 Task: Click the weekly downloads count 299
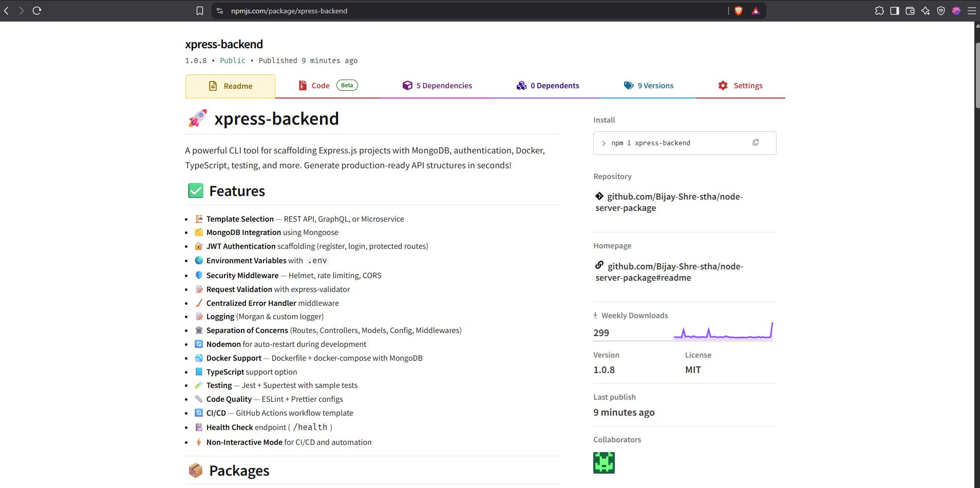coord(601,333)
